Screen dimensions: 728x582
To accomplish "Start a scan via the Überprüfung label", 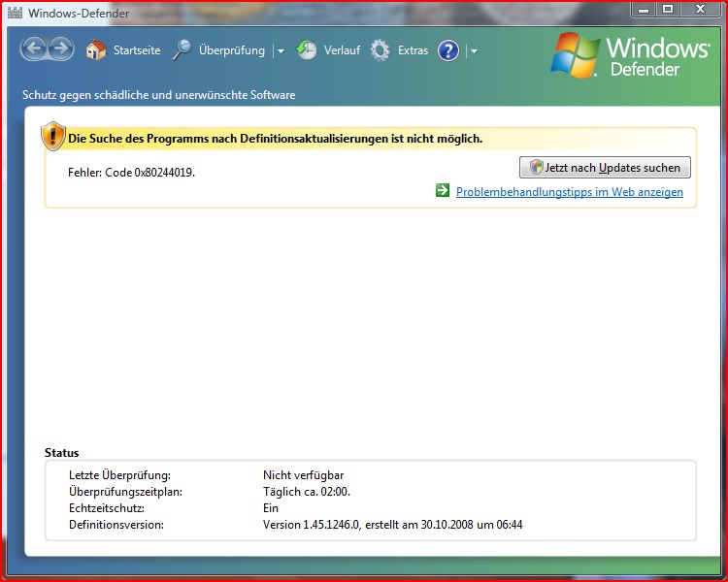I will coord(232,50).
